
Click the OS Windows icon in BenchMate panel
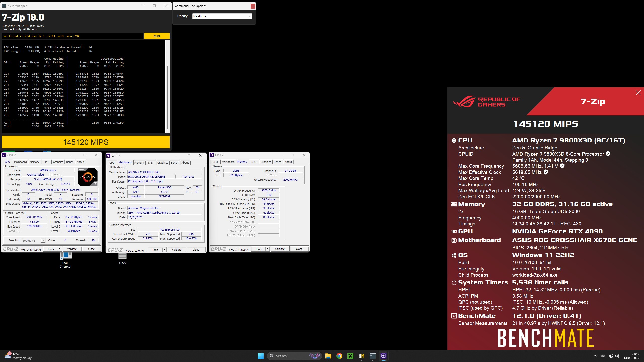[x=454, y=255]
